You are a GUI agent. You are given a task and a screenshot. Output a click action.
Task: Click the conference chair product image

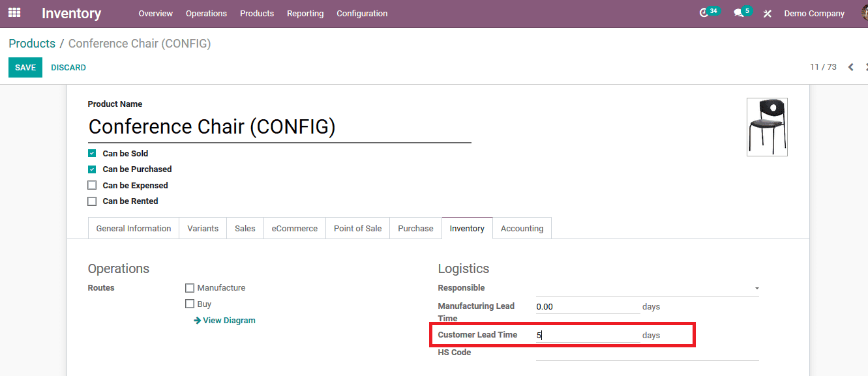pyautogui.click(x=767, y=127)
